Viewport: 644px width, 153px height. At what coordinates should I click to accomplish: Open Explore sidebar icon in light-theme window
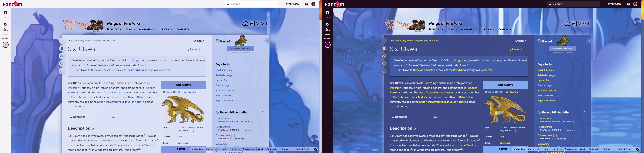pos(6,14)
